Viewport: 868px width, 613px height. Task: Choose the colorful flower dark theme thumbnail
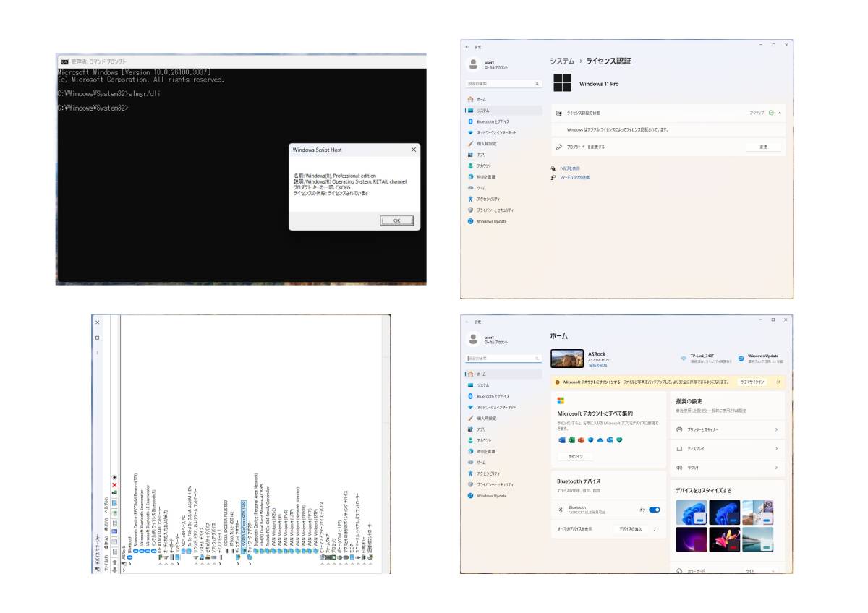(724, 540)
